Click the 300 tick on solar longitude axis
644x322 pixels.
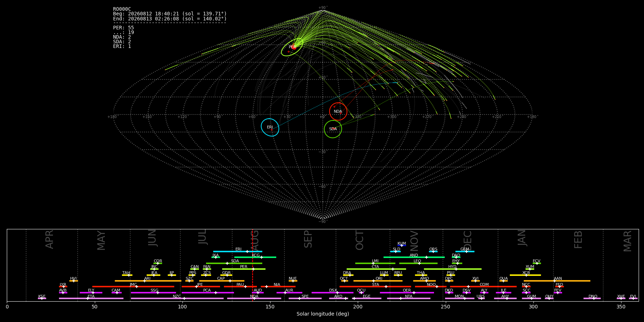pyautogui.click(x=533, y=307)
